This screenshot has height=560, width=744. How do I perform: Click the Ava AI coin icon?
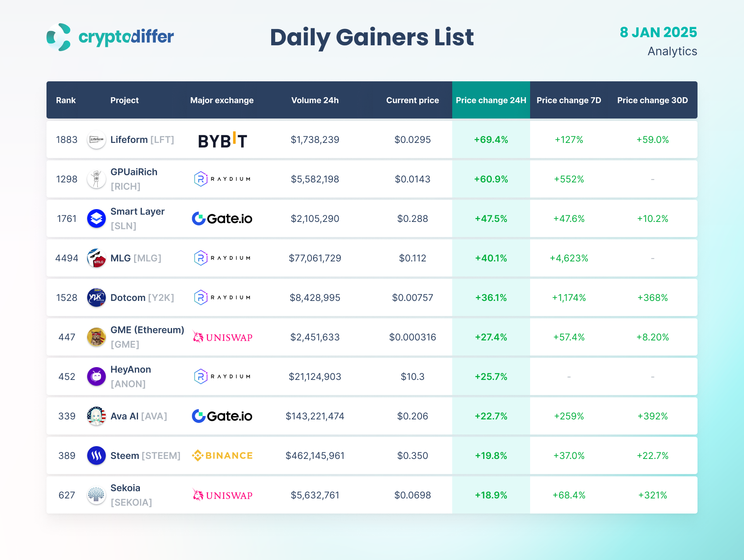pyautogui.click(x=96, y=416)
